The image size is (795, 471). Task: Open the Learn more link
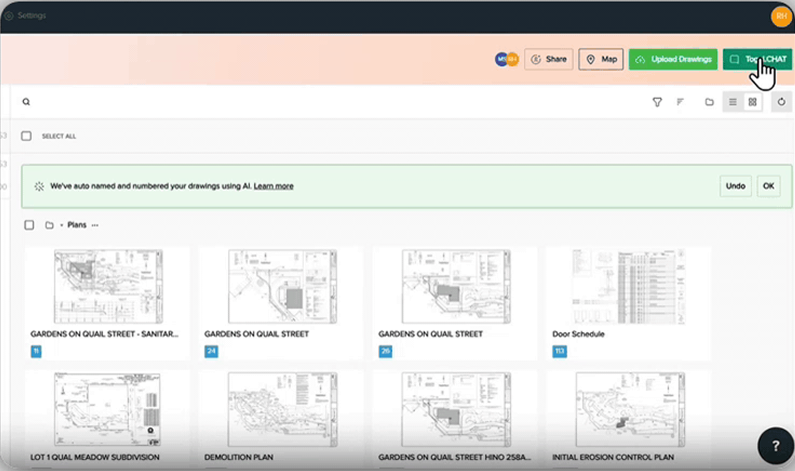(x=273, y=186)
